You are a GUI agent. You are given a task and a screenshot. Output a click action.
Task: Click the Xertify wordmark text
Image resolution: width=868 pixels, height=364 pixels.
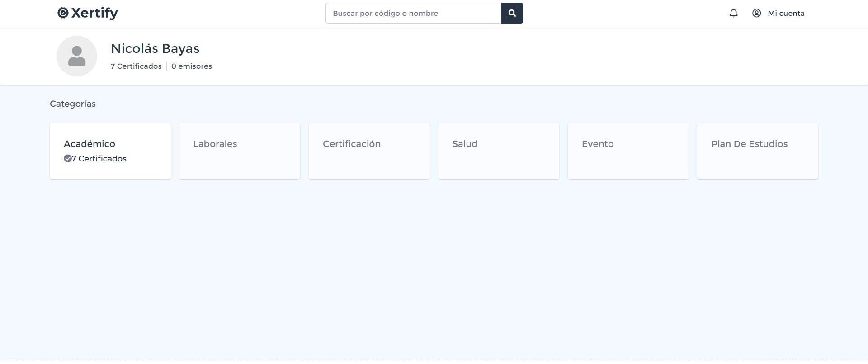tap(94, 13)
